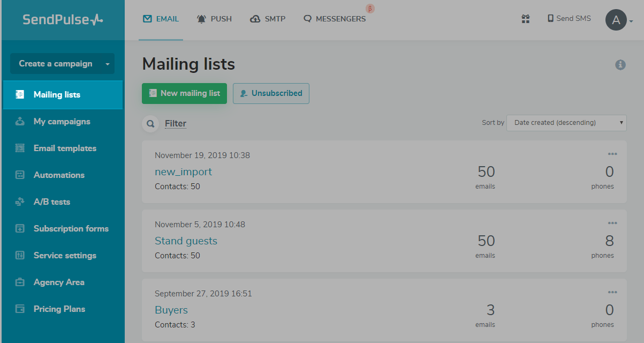Screen dimensions: 644x343
Task: Switch to the PUSH tab
Action: 214,19
